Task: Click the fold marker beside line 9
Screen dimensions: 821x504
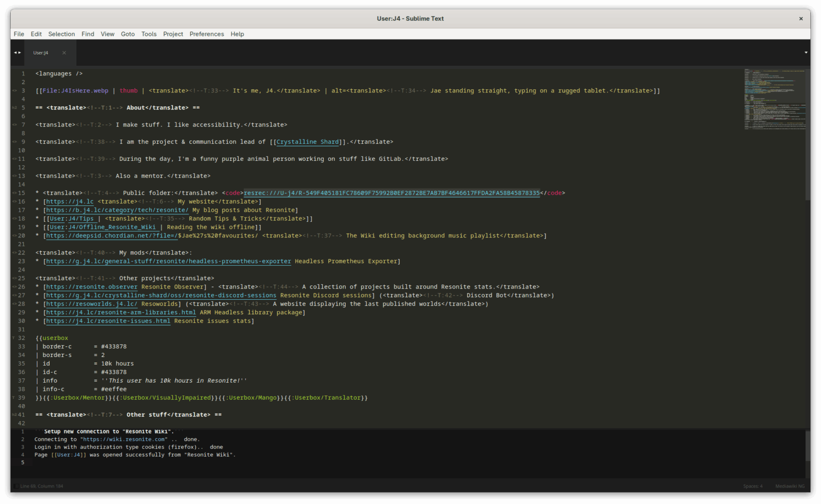Action: pyautogui.click(x=14, y=142)
